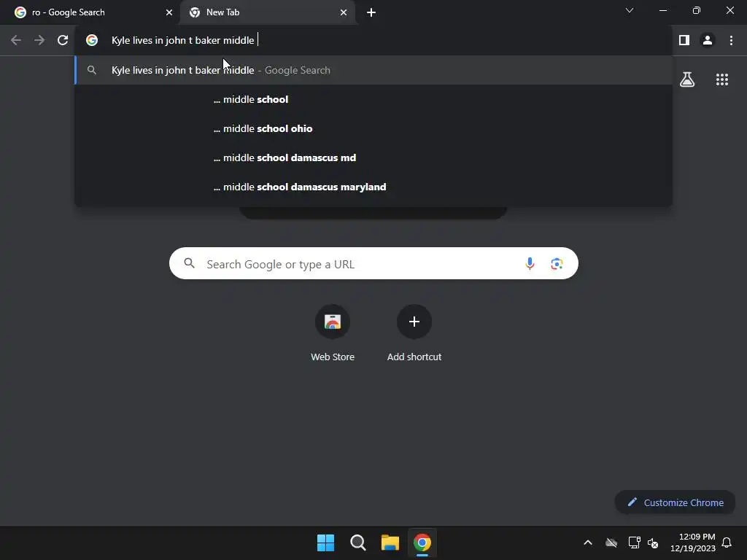747x560 pixels.
Task: Go back using the back arrow
Action: tap(16, 41)
